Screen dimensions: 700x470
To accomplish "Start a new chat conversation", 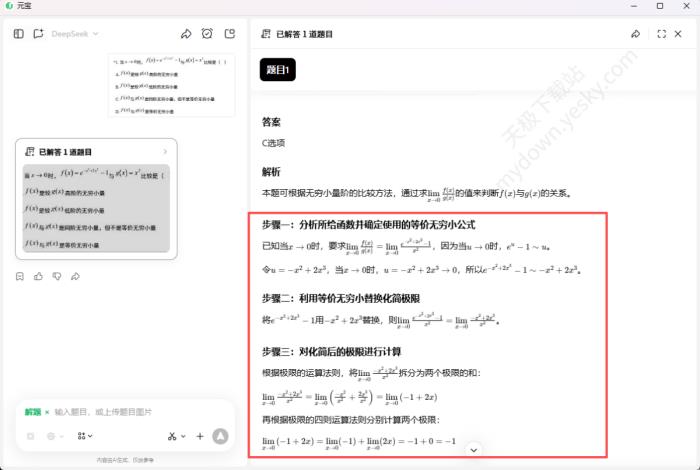I will (x=39, y=34).
